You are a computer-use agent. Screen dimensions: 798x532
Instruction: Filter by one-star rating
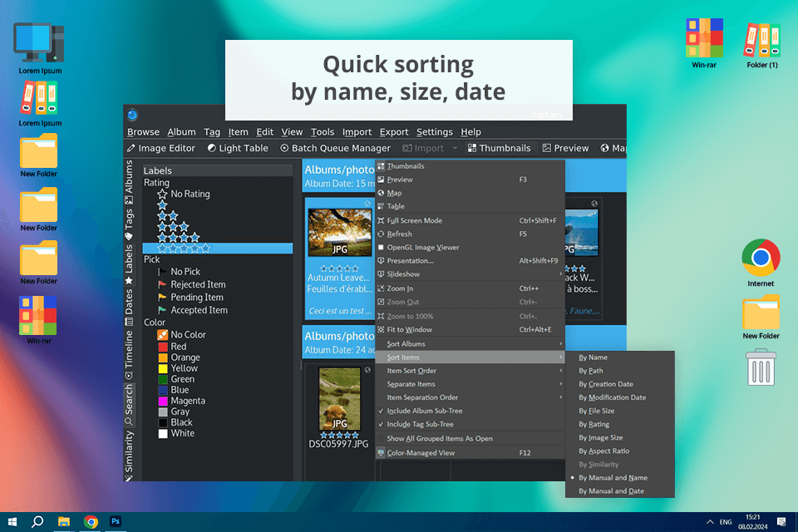click(x=162, y=205)
